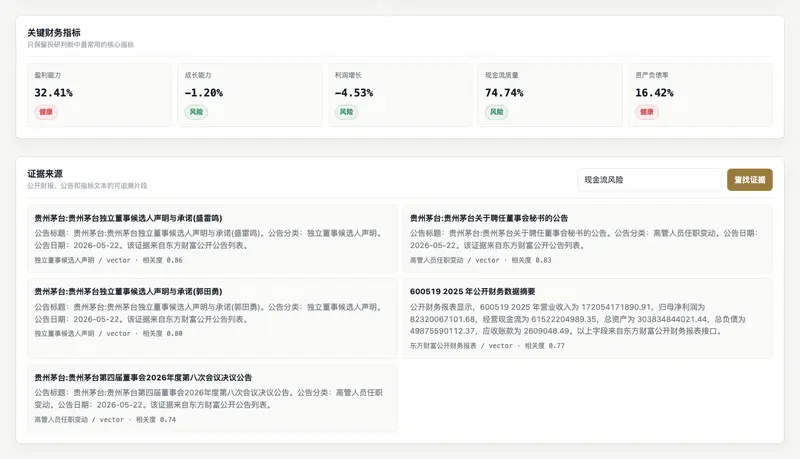Click the 相关度 0.74 metadata line
The height and width of the screenshot is (459, 800).
(105, 420)
